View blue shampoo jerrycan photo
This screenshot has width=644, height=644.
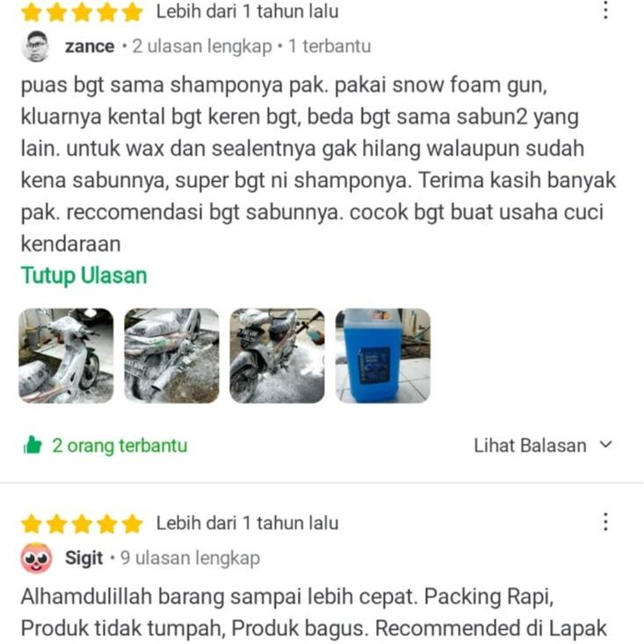(x=383, y=356)
